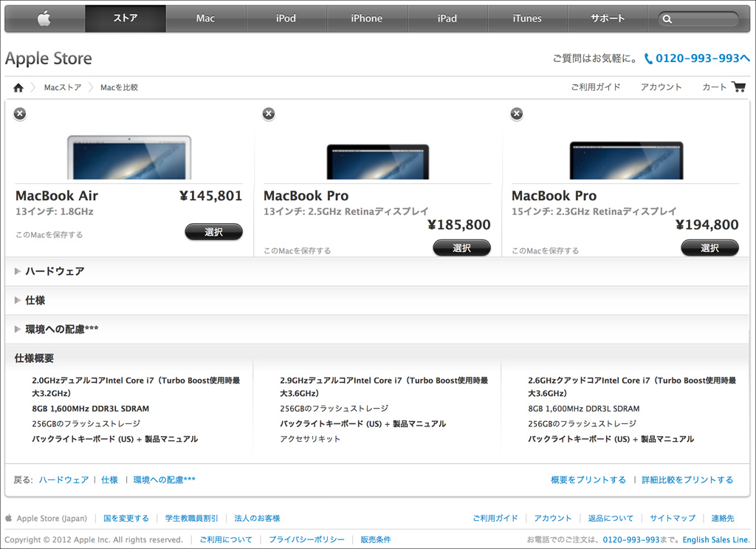The width and height of the screenshot is (756, 549).
Task: Open 法人のお客様 in the footer
Action: tap(257, 518)
